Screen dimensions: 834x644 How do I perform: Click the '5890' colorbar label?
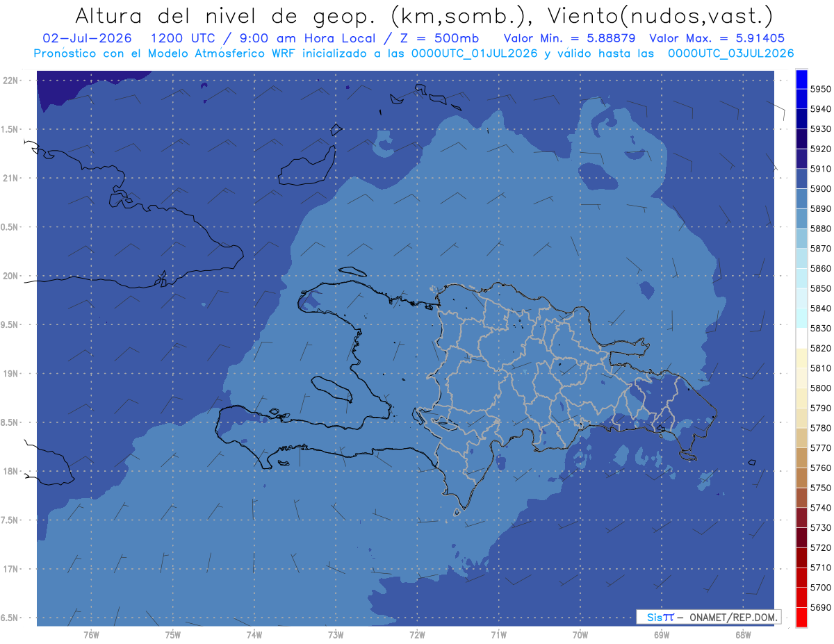pyautogui.click(x=820, y=208)
